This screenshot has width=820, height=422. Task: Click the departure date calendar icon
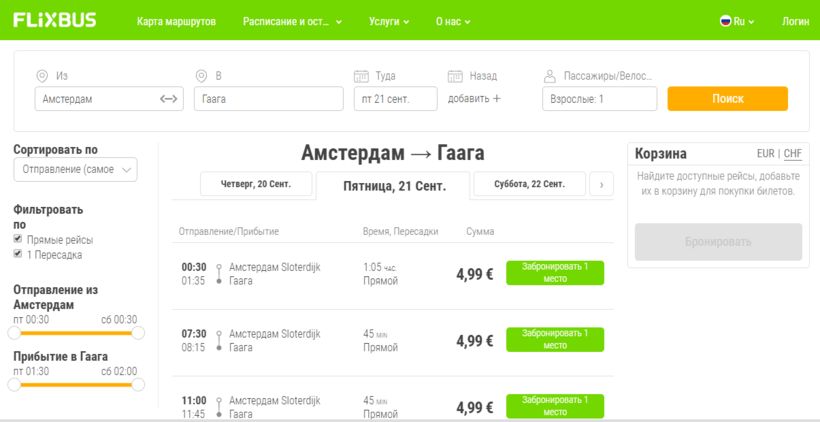(x=361, y=76)
